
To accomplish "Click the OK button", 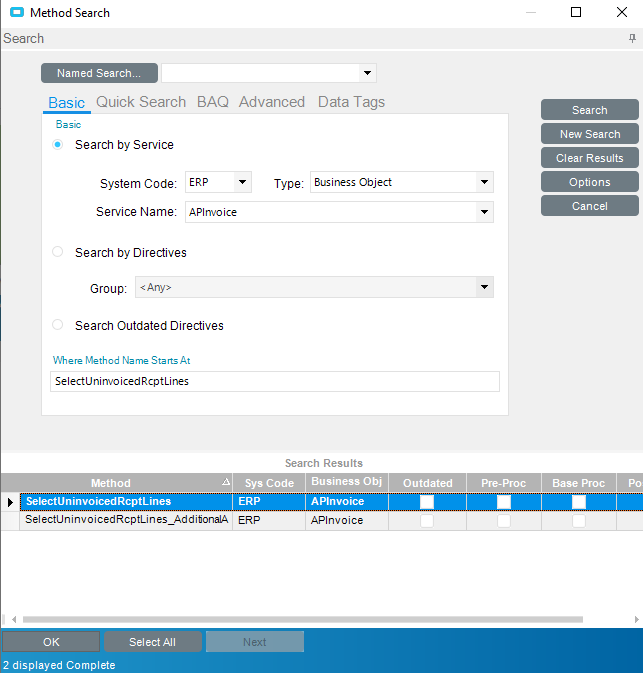I will pos(51,642).
